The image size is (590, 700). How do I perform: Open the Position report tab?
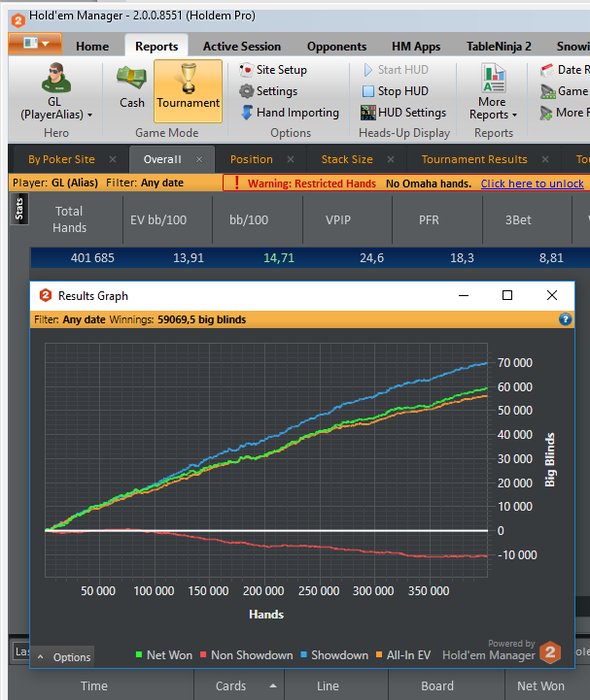tap(251, 159)
